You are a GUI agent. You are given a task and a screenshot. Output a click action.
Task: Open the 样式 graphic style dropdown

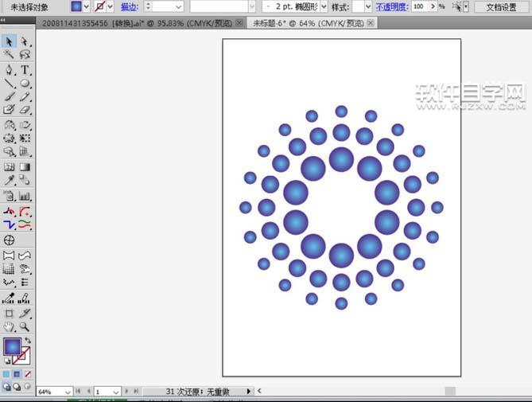368,6
